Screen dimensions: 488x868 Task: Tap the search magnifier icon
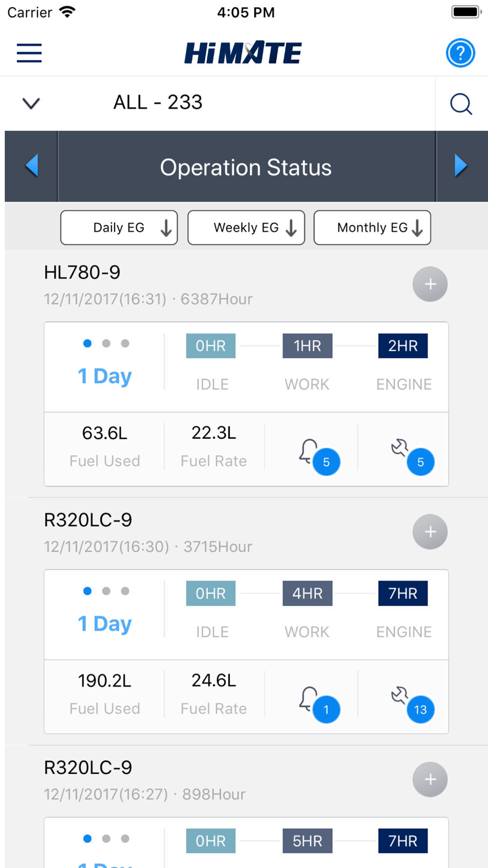coord(461,103)
